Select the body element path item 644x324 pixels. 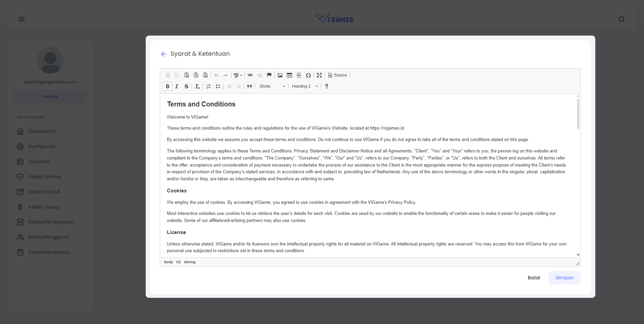tap(169, 262)
